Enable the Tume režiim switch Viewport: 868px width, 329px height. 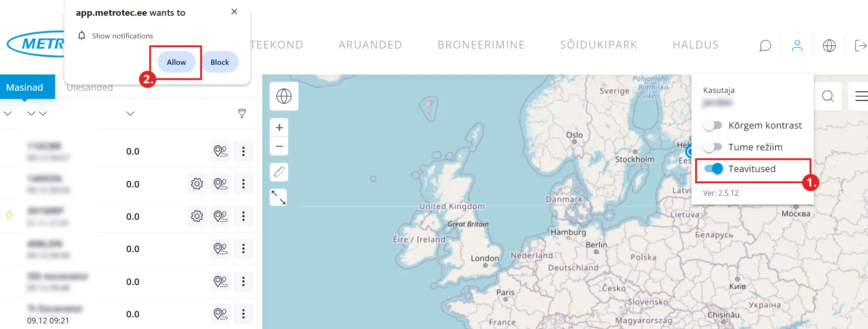click(713, 147)
